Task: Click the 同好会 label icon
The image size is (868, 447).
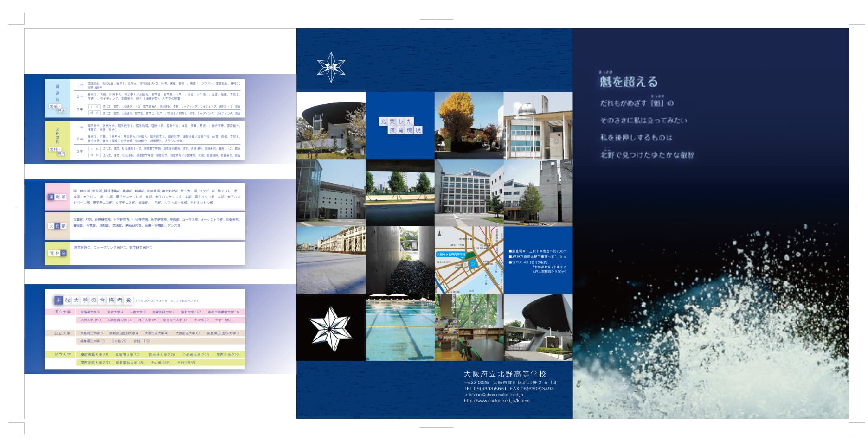Action: coord(57,253)
